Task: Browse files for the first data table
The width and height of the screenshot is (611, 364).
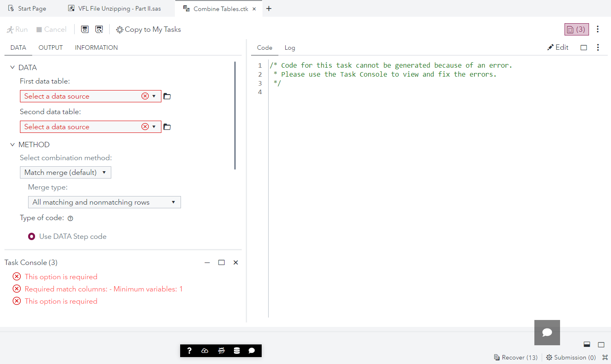Action: coord(167,96)
